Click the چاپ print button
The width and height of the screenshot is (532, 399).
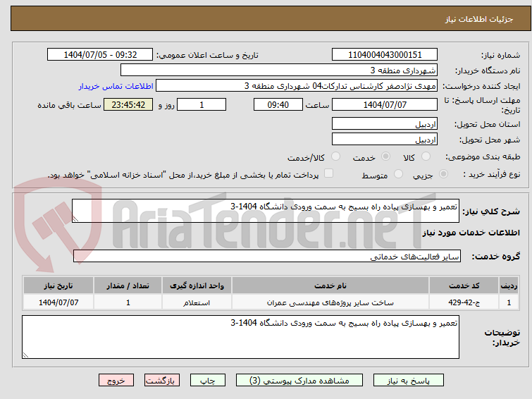pos(208,381)
